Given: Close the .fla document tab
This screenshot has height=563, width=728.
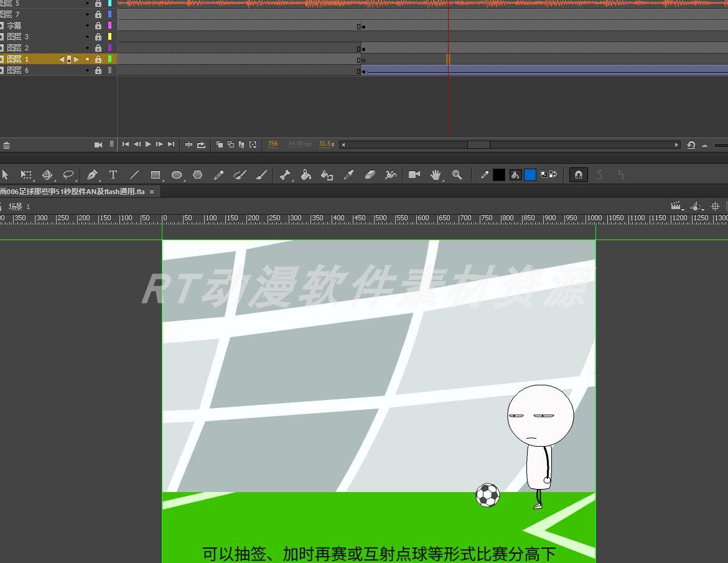Looking at the screenshot, I should [152, 192].
